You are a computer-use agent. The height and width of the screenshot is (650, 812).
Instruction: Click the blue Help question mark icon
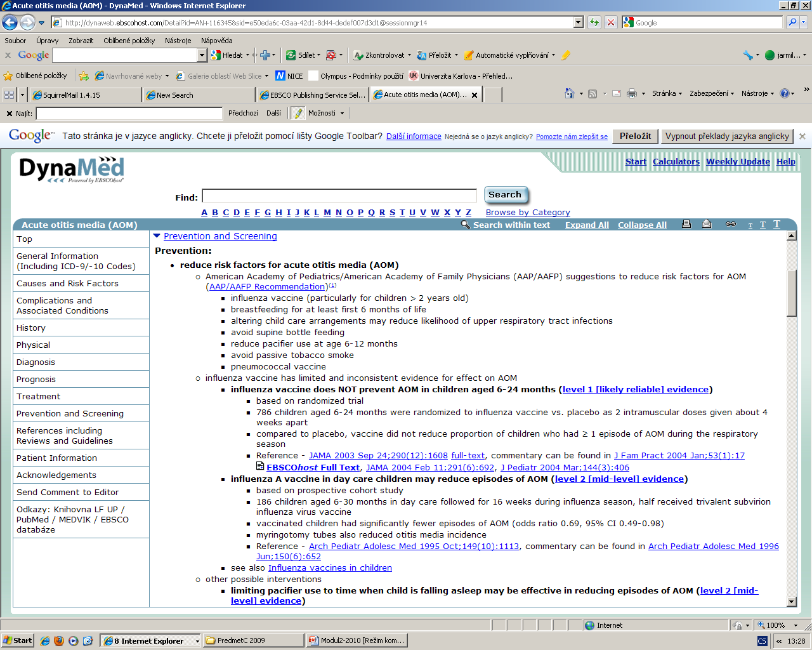tap(785, 93)
